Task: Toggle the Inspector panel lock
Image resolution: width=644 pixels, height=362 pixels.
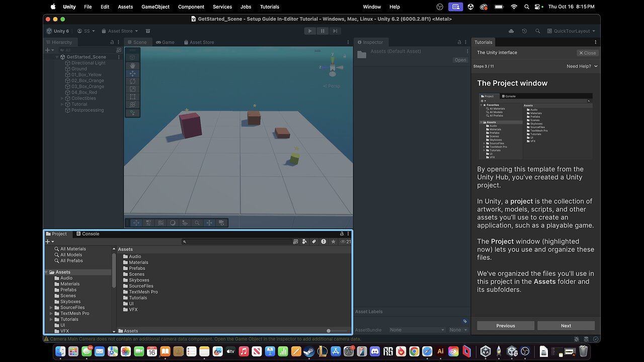Action: coord(459,42)
